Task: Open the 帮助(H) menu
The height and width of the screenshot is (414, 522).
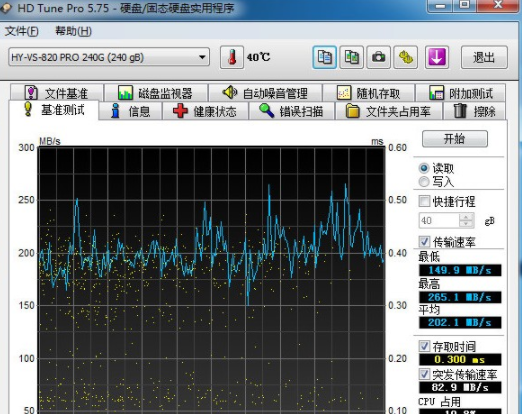Action: pos(73,31)
